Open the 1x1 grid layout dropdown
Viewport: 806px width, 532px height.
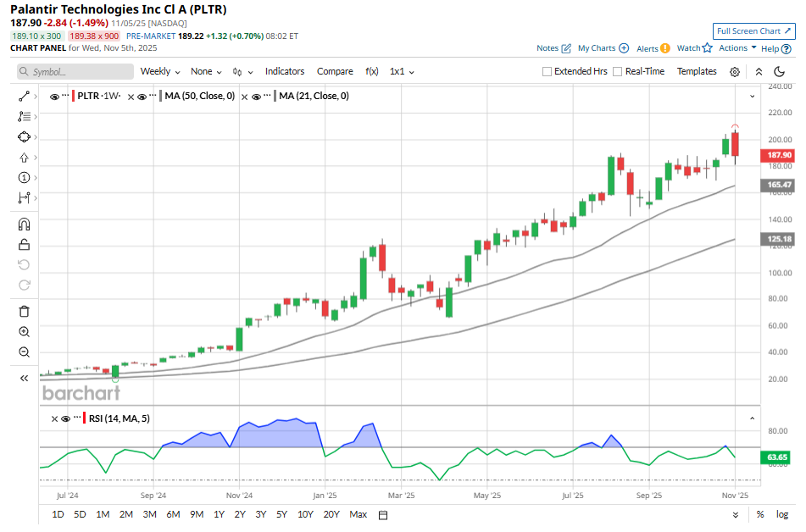(x=402, y=72)
